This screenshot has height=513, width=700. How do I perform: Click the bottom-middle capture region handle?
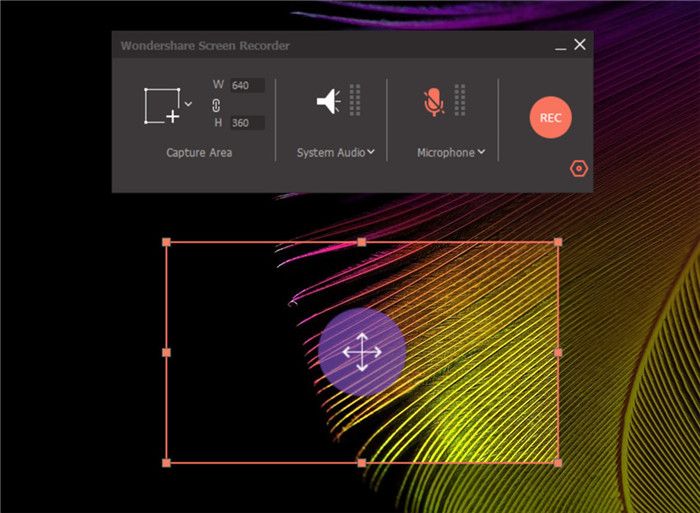pos(362,463)
